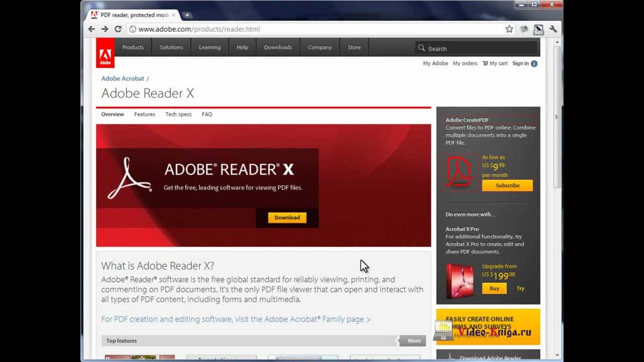Click the My Adobe link
Viewport: 644px width, 362px height.
tap(436, 63)
